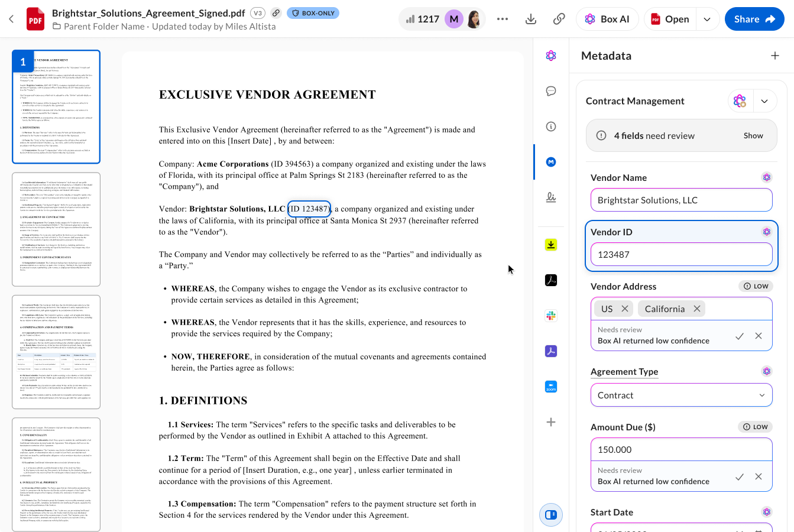This screenshot has width=794, height=532.
Task: Launch the Slack integration icon
Action: pos(550,315)
